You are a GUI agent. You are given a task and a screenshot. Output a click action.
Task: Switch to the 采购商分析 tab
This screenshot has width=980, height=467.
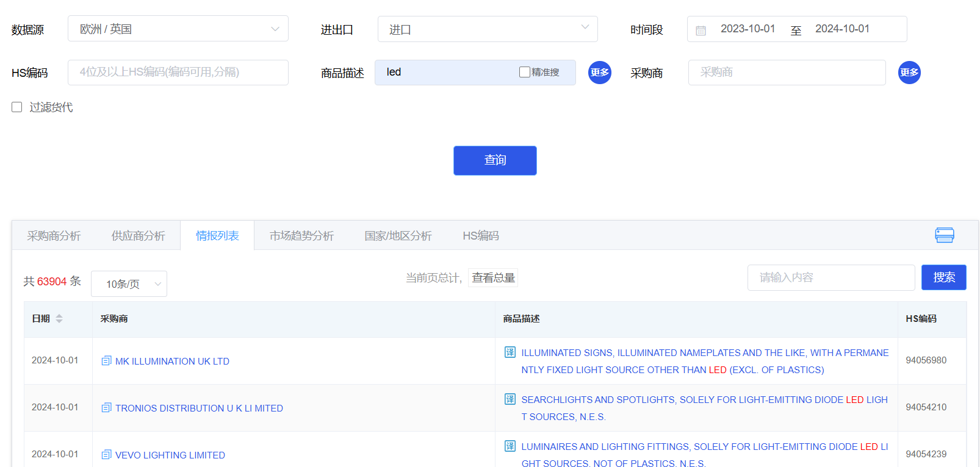54,236
